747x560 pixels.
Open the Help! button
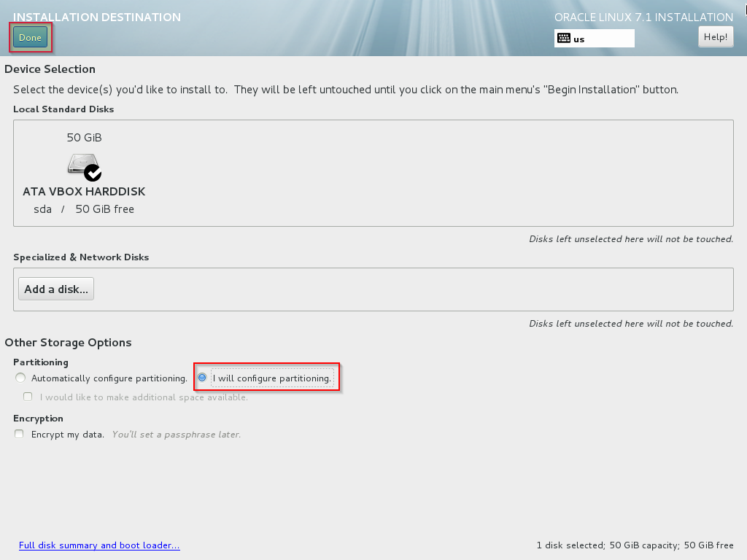tap(716, 37)
